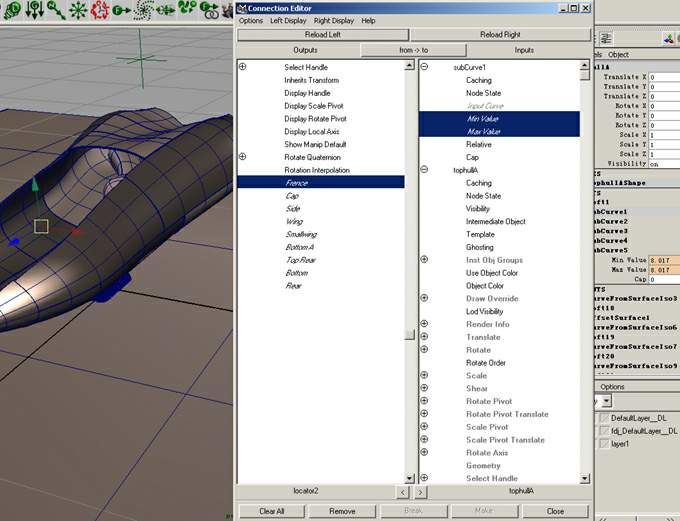
Task: Click Reload Left button
Action: pyautogui.click(x=323, y=35)
